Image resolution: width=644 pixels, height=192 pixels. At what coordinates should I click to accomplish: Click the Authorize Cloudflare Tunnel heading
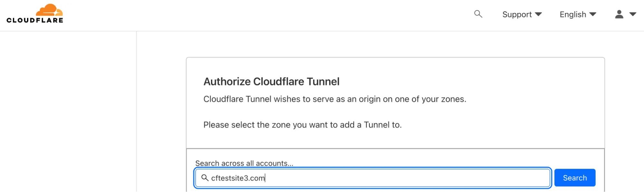pos(271,82)
